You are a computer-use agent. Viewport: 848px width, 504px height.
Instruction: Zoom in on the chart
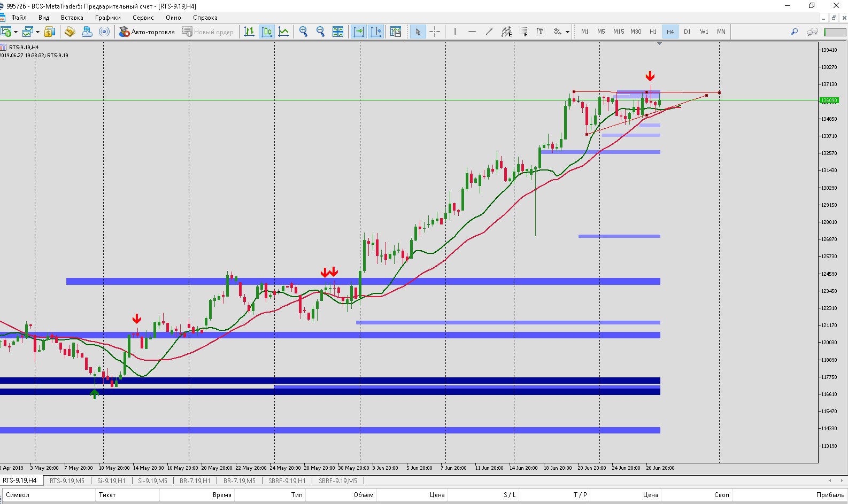[304, 32]
